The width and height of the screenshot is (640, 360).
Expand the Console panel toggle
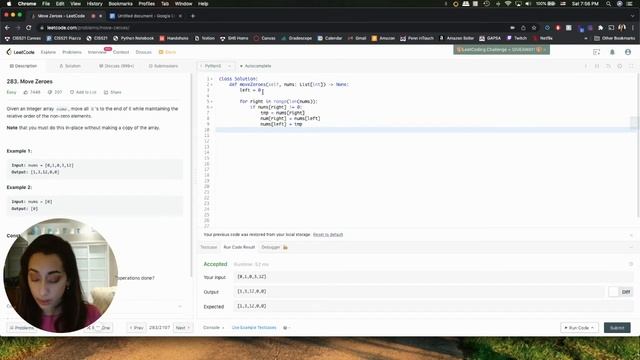point(213,328)
